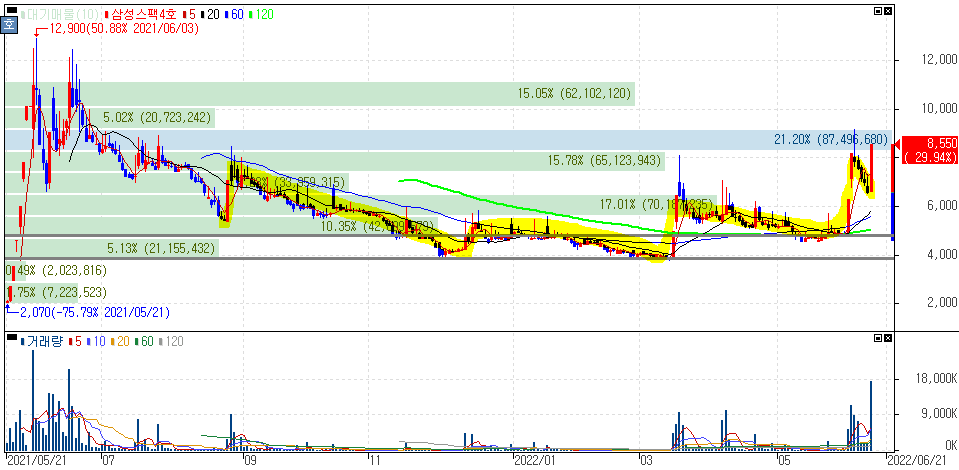959x470 pixels.
Task: Select the 거래량 volume legend entry
Action: click(x=42, y=341)
